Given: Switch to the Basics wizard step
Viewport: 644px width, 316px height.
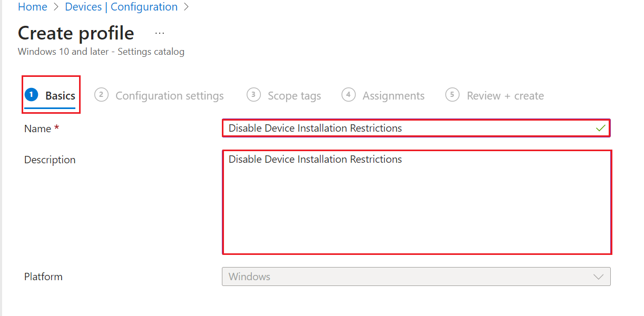Looking at the screenshot, I should point(60,95).
